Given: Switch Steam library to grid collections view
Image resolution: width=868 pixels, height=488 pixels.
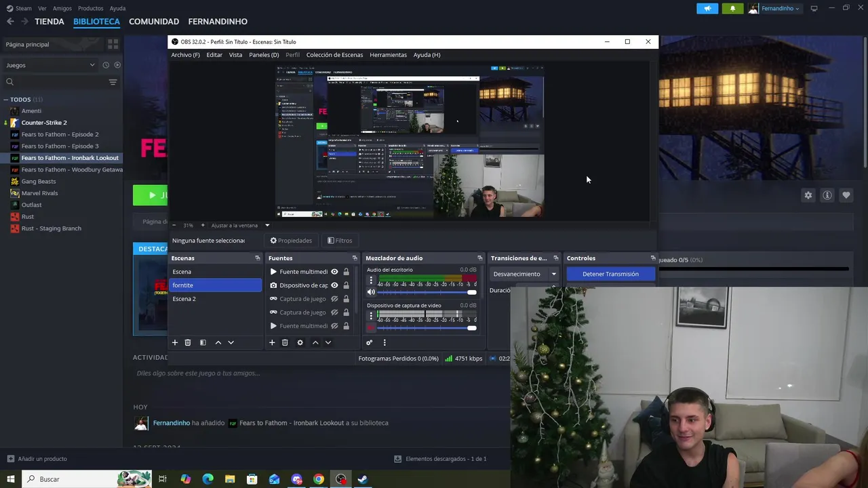Looking at the screenshot, I should tap(113, 44).
